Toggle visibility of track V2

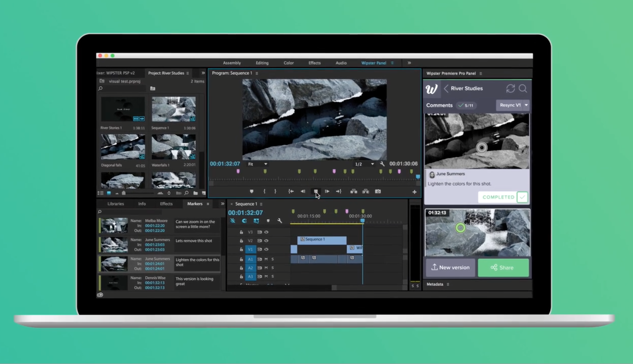tap(266, 241)
